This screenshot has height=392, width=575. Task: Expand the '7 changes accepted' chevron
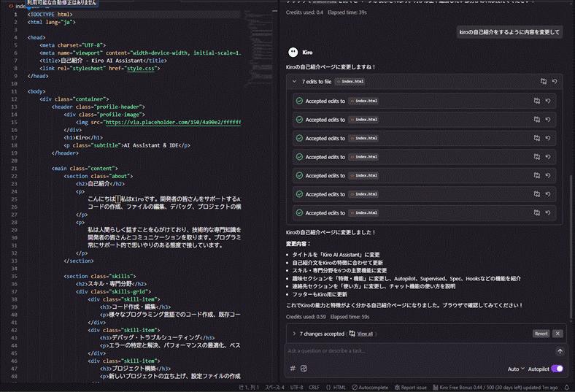(x=293, y=334)
